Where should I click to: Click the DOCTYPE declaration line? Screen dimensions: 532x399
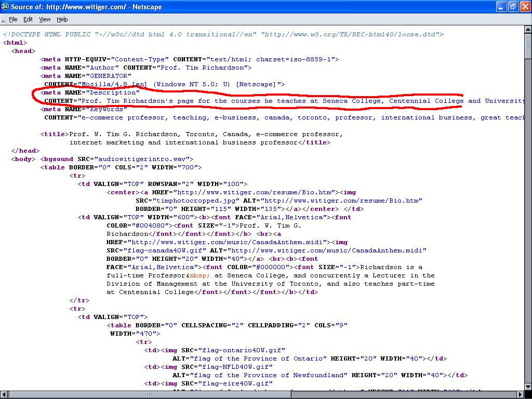223,34
